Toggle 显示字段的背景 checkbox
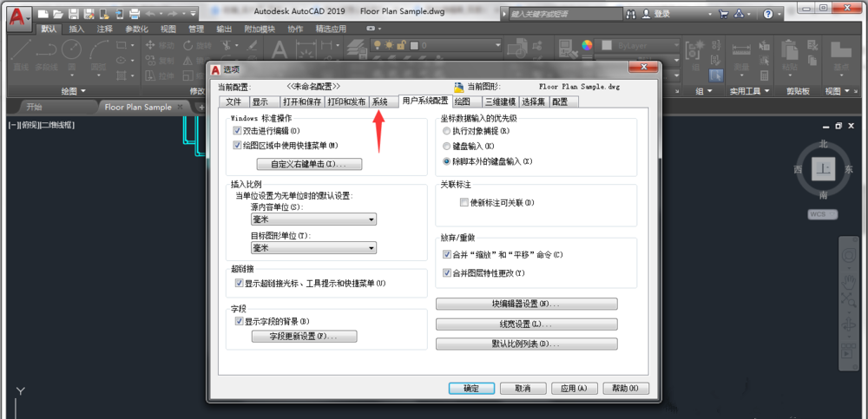 pyautogui.click(x=240, y=321)
